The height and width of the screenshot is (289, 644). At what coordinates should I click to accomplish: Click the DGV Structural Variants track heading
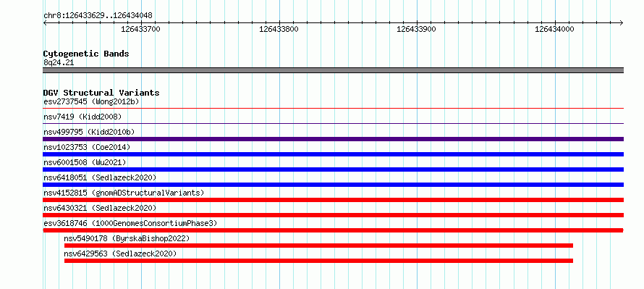(x=101, y=93)
